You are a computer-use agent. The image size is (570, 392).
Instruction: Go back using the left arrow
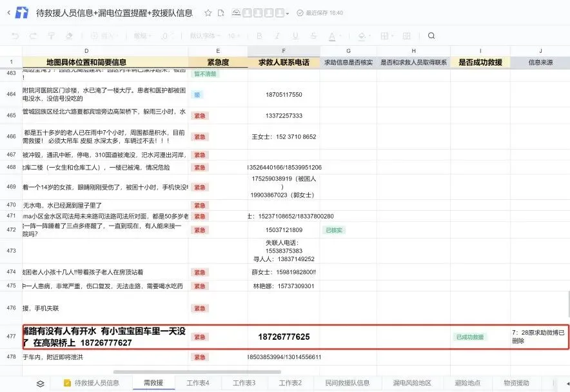pos(9,13)
